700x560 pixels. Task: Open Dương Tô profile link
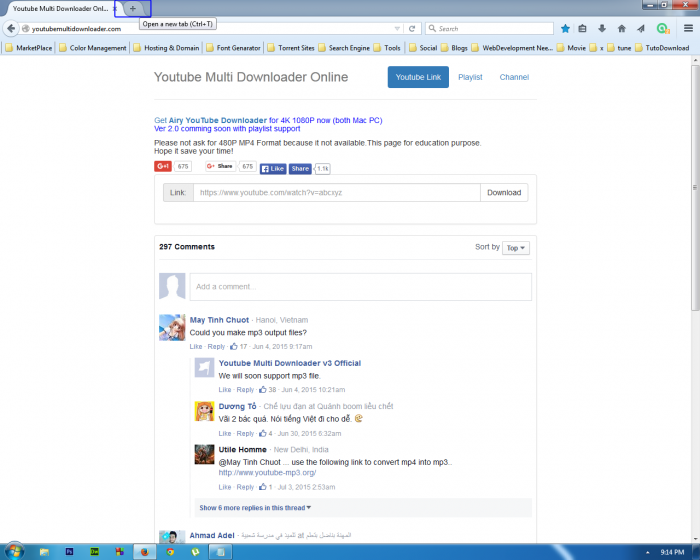coord(238,406)
